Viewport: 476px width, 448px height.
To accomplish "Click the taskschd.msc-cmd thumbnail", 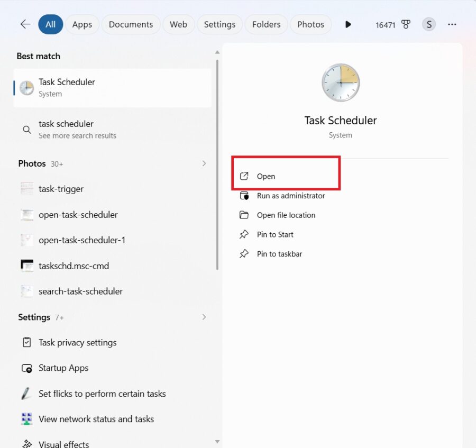I will point(27,266).
